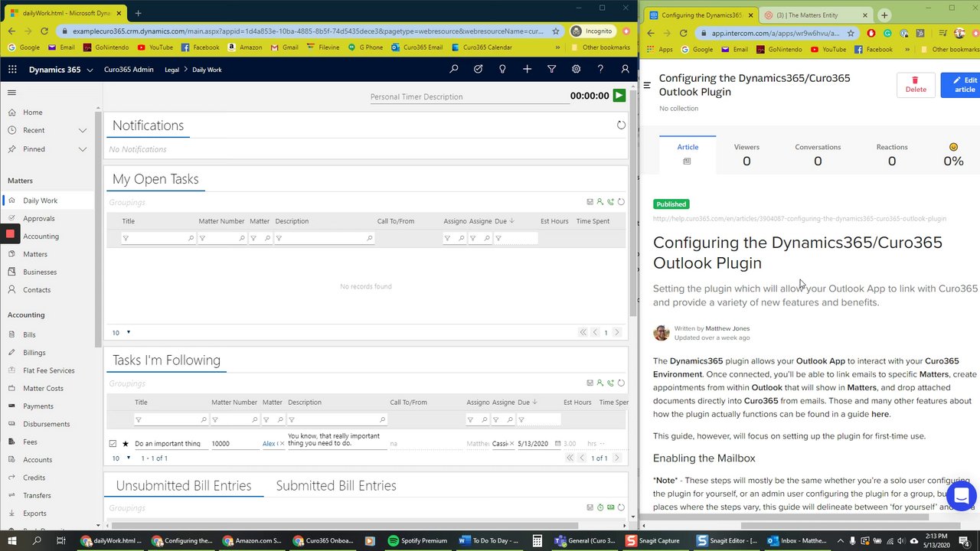
Task: Open page size dropdown in My Open Tasks
Action: pos(122,332)
